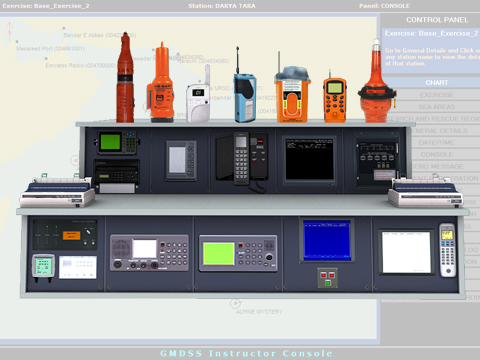
Task: Click the white handset remote with yellow display
Action: point(447,250)
